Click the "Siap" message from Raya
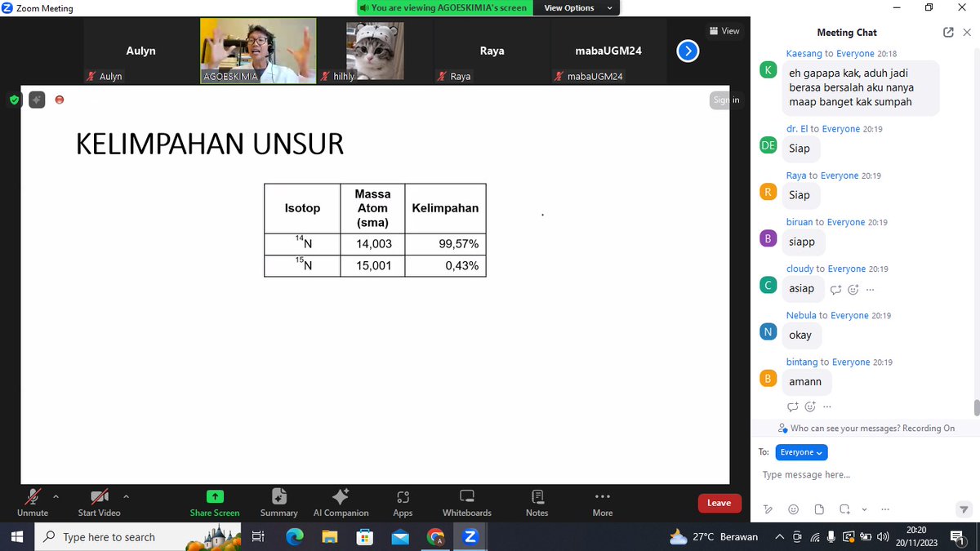This screenshot has height=551, width=980. coord(800,195)
